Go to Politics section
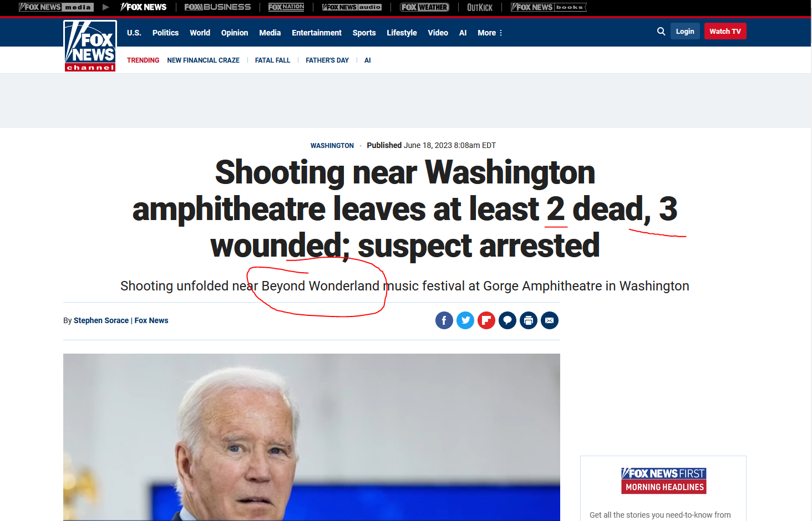The height and width of the screenshot is (521, 812). coord(165,33)
